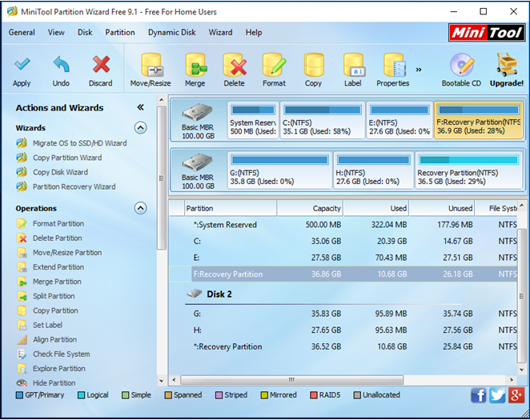The height and width of the screenshot is (420, 530).
Task: Select H:(NTFS) block on second disk
Action: pos(373,170)
